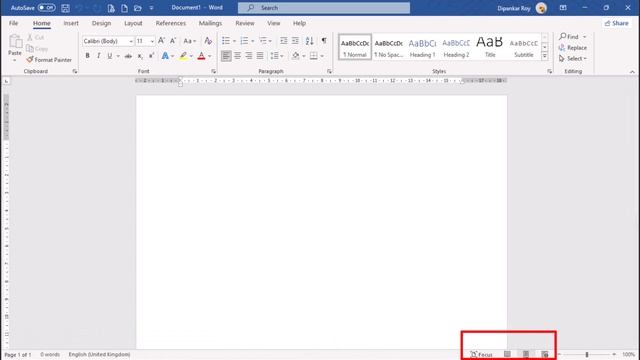Open the Change Case dropdown
The image size is (640, 360).
(189, 41)
